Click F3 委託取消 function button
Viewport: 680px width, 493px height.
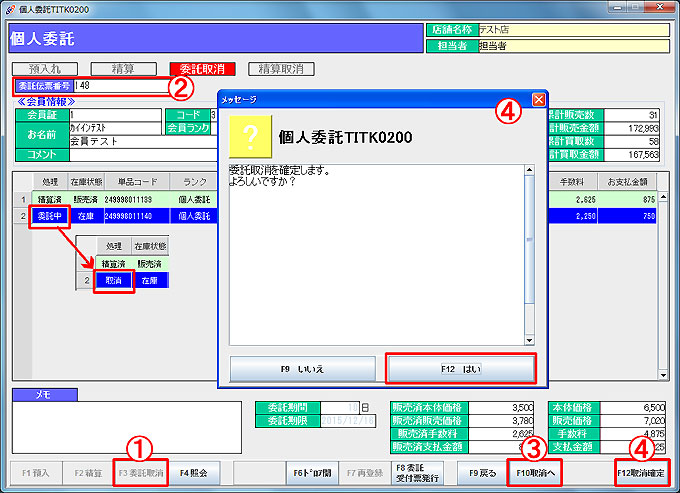coord(141,473)
